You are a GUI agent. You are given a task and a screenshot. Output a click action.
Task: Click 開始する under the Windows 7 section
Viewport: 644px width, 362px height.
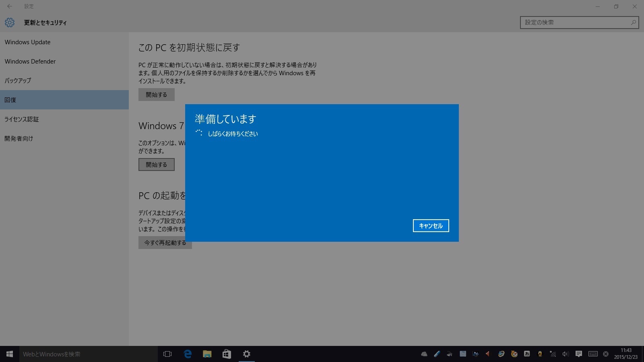[x=157, y=165]
